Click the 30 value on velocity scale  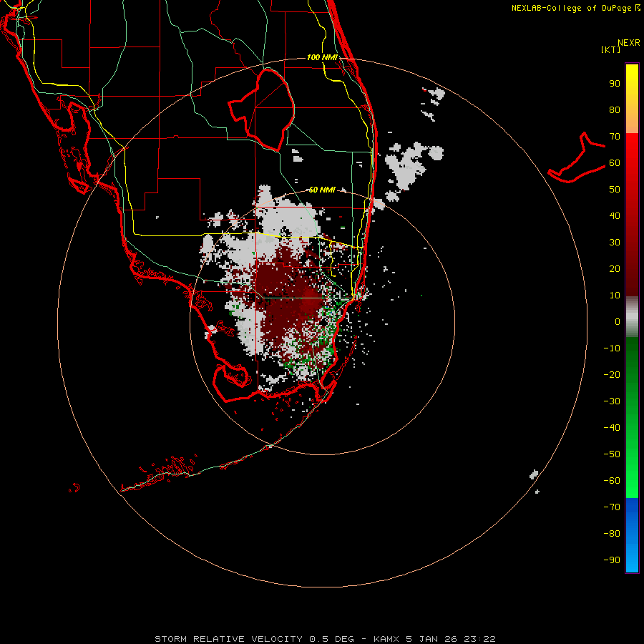[615, 243]
